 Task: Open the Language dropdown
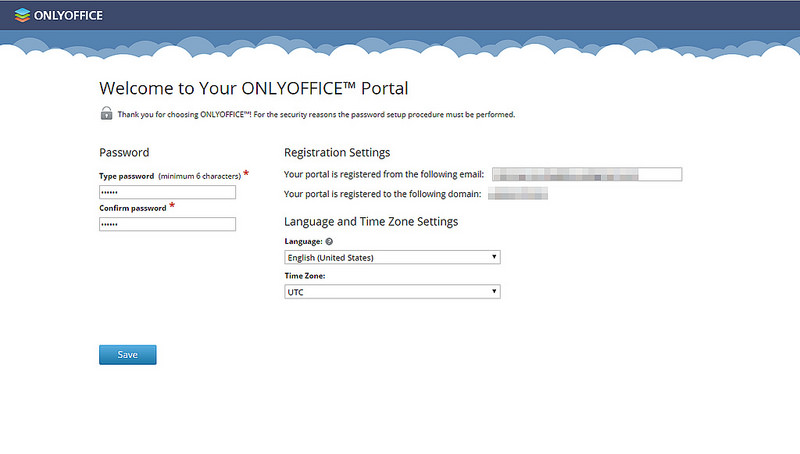coord(392,257)
